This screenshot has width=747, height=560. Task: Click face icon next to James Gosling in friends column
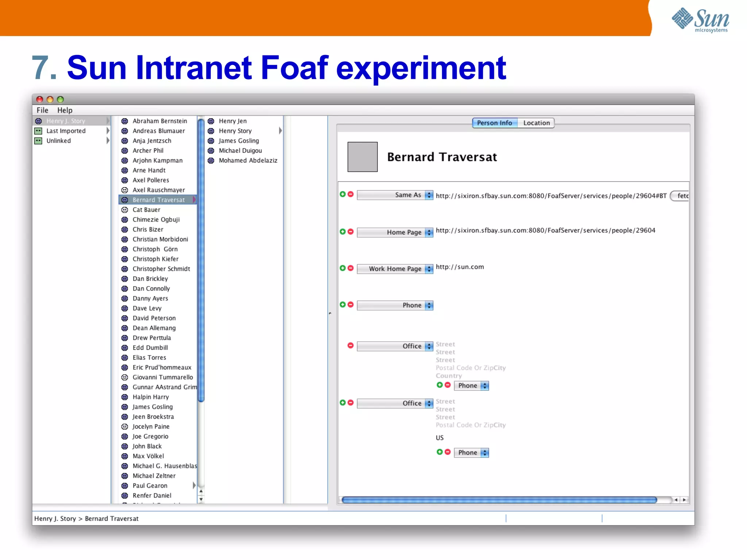point(211,141)
